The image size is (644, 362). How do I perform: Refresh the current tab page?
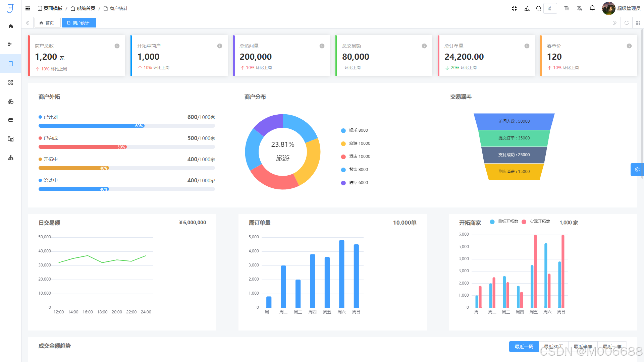pos(626,23)
